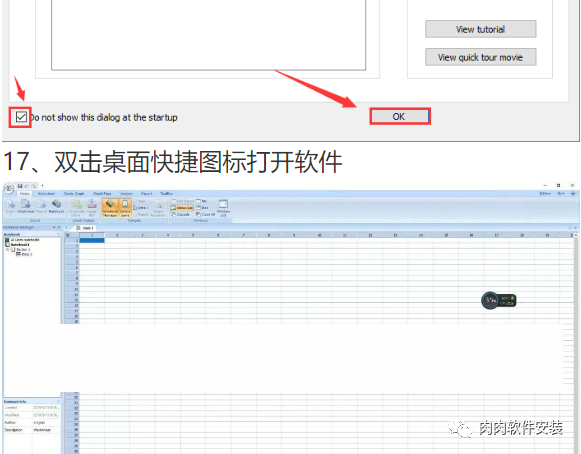Click the Cascade windows option
Screen dimensions: 581x454
point(181,214)
